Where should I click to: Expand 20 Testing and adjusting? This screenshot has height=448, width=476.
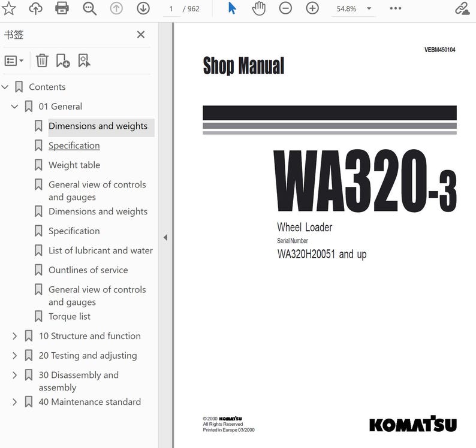(x=14, y=356)
